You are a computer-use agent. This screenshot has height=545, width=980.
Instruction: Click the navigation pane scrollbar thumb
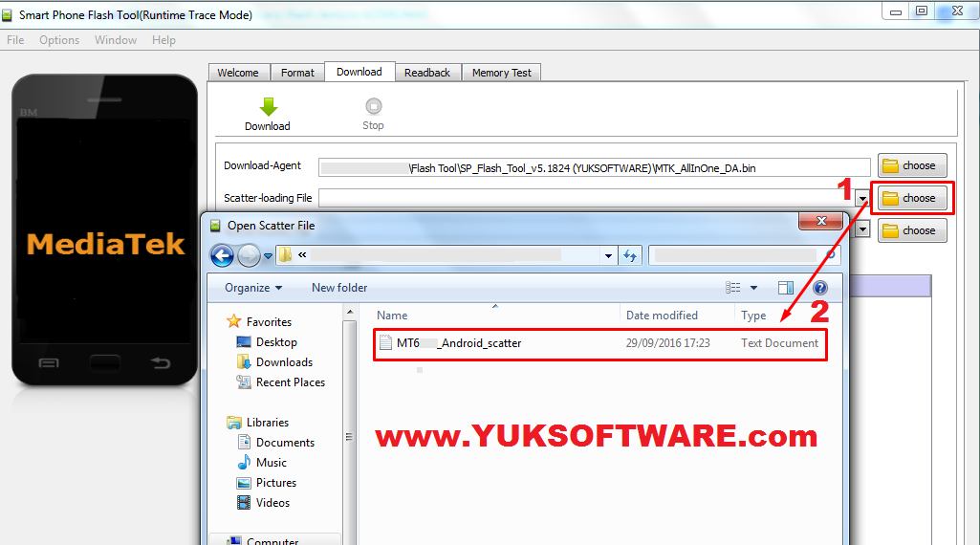pyautogui.click(x=350, y=438)
